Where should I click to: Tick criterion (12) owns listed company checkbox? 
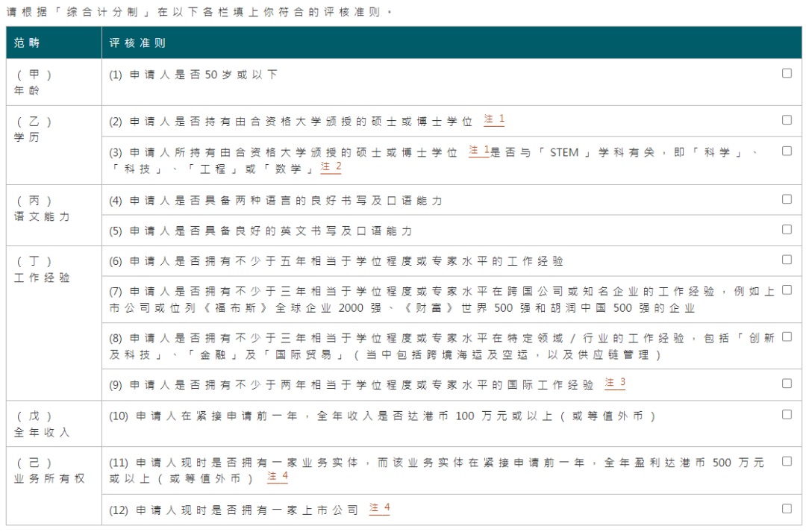tap(787, 509)
